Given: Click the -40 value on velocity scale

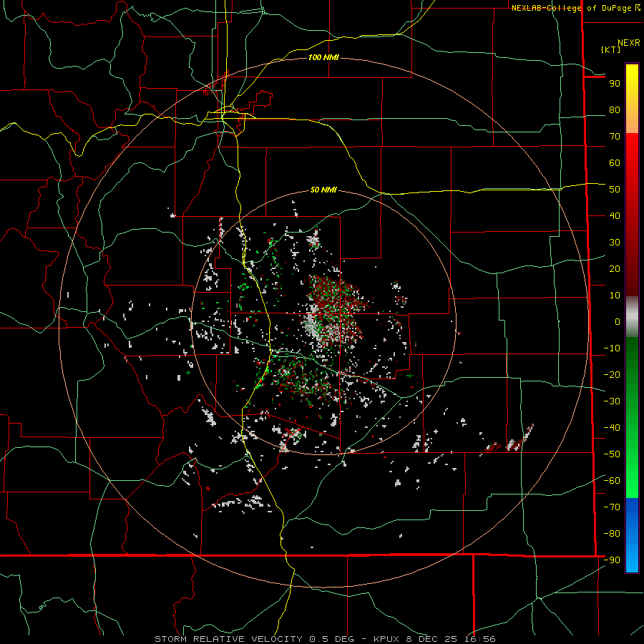Looking at the screenshot, I should [x=612, y=428].
